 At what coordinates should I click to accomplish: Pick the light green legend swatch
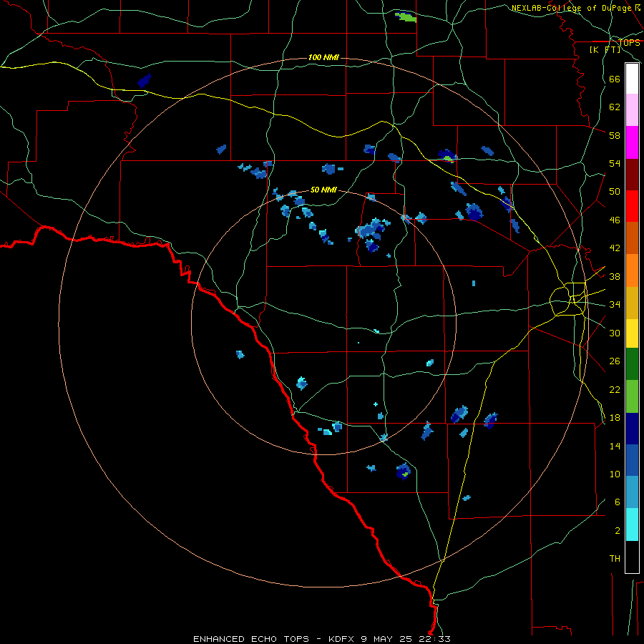[x=632, y=396]
